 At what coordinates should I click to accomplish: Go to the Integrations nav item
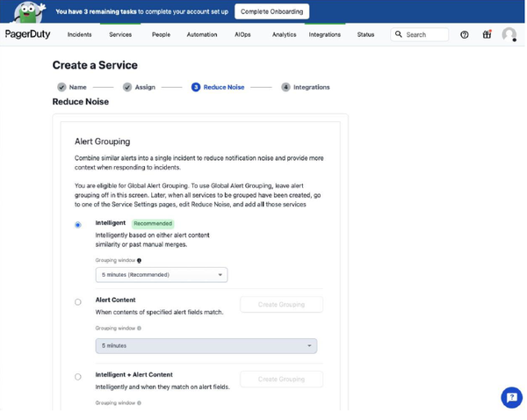tap(325, 34)
